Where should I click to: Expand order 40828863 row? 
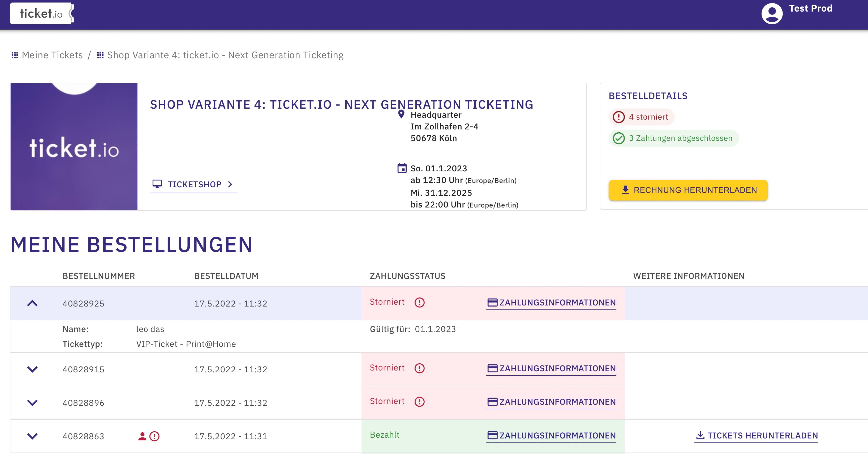[32, 436]
